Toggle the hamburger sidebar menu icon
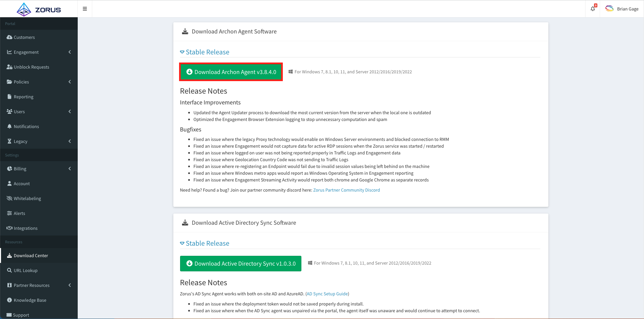 [85, 9]
